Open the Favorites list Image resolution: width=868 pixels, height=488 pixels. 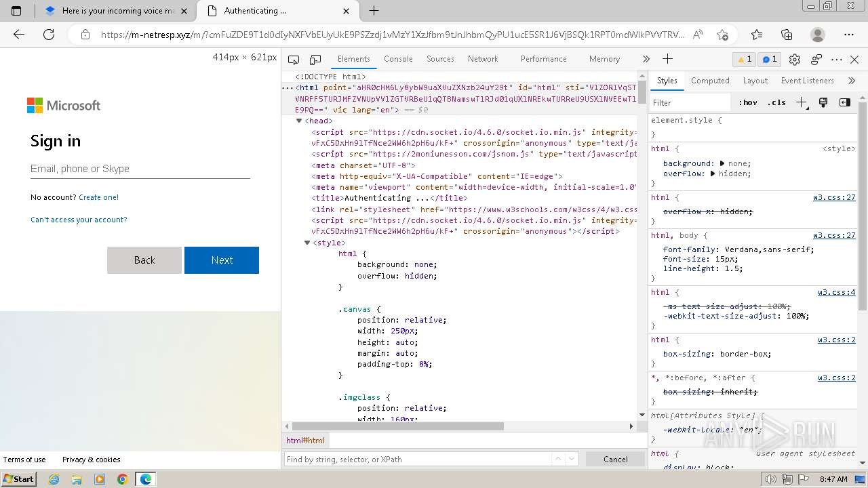tap(757, 35)
